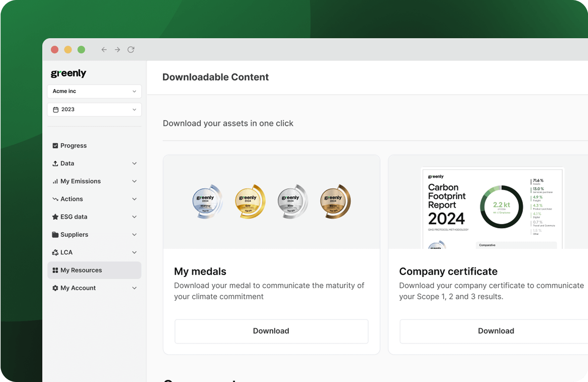Expand the ESG data section chevron
This screenshot has width=588, height=382.
[x=135, y=217]
